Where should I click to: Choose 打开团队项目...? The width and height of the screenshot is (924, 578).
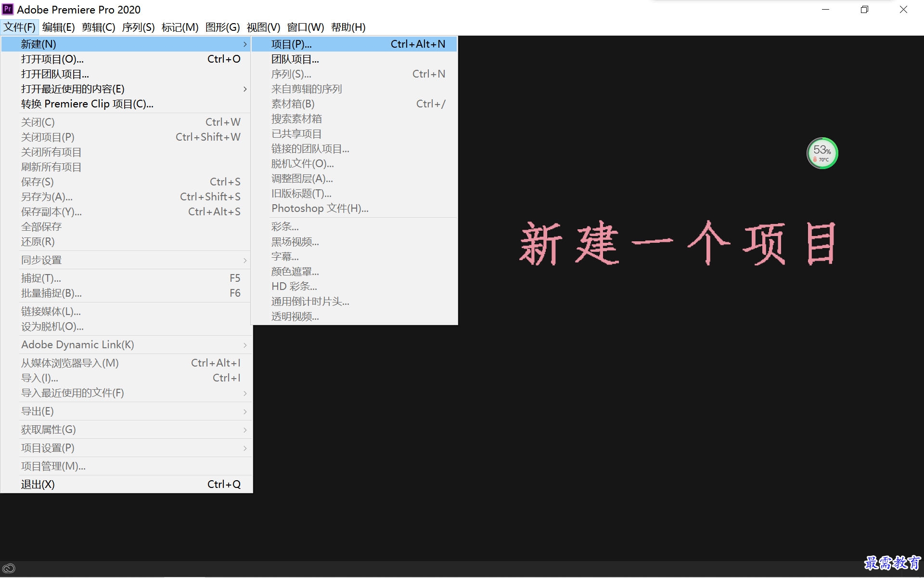click(x=126, y=74)
